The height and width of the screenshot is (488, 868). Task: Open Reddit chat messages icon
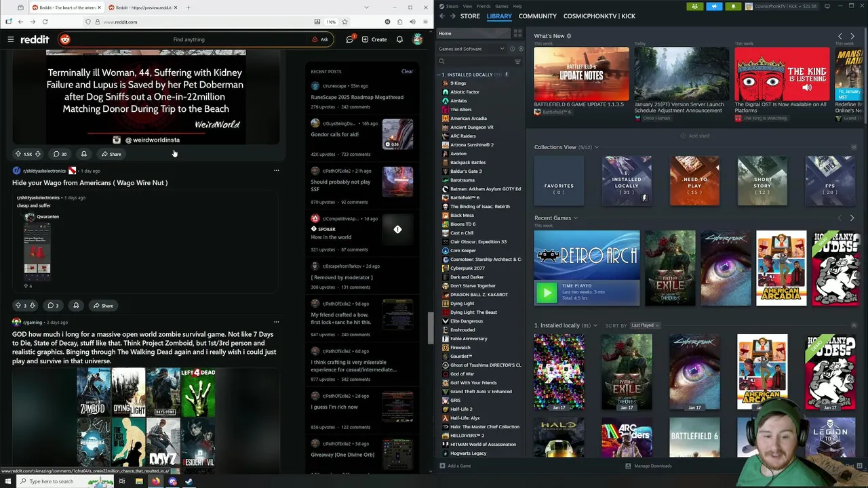(x=350, y=39)
